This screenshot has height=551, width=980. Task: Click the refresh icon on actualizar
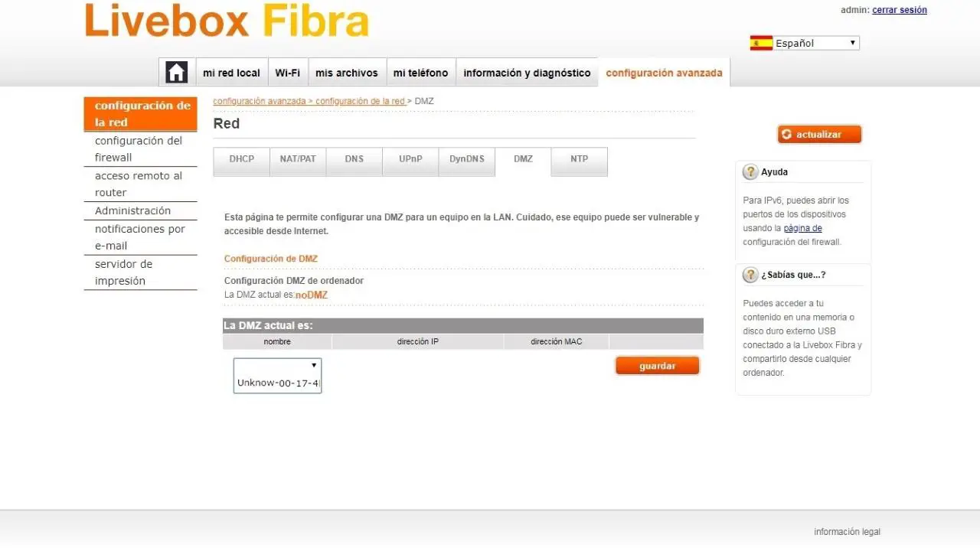tap(786, 135)
